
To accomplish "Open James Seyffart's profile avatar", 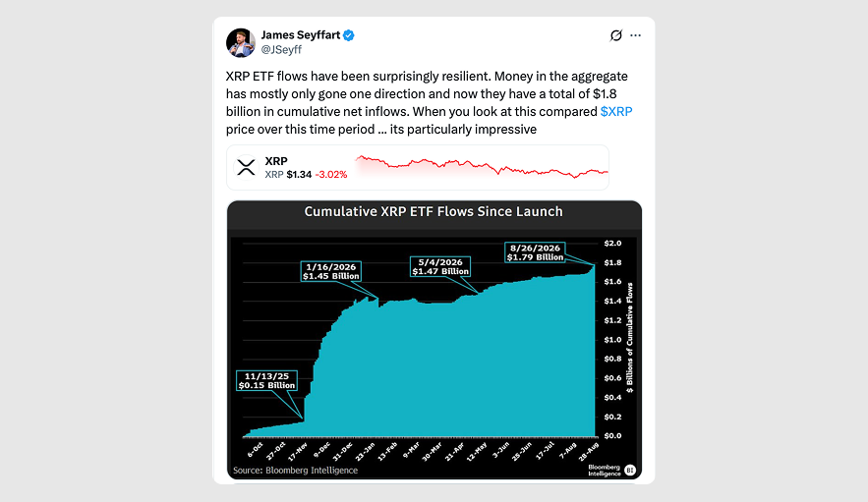I will 240,42.
